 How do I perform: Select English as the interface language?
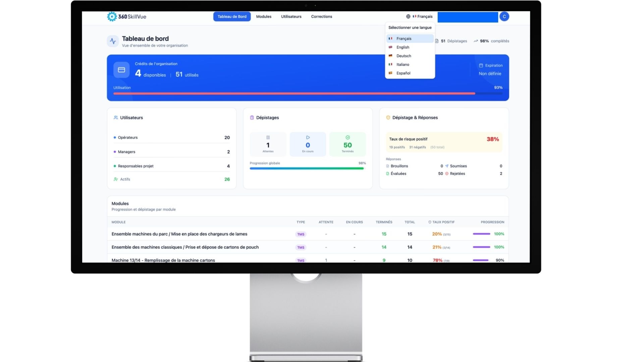coord(402,47)
